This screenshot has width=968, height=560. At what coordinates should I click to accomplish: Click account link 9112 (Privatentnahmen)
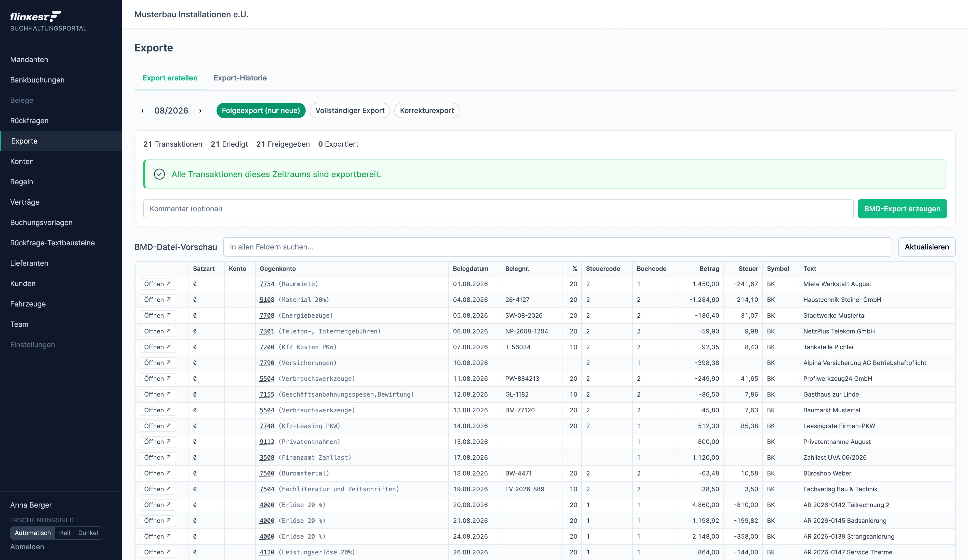pos(267,442)
